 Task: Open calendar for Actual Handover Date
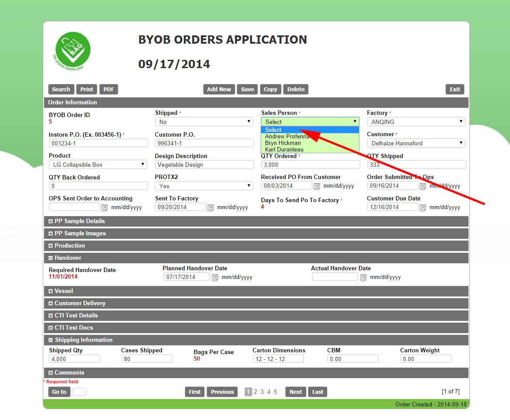tap(363, 278)
